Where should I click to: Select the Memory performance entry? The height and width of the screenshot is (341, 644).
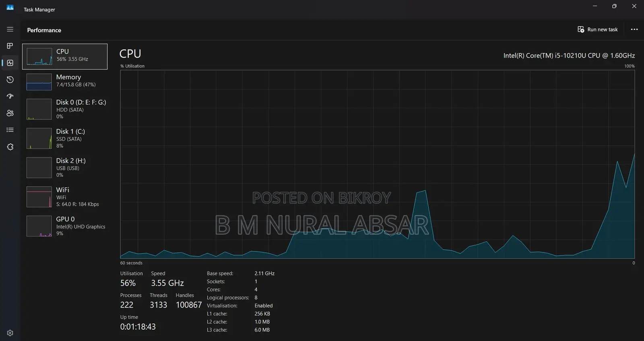pos(65,82)
